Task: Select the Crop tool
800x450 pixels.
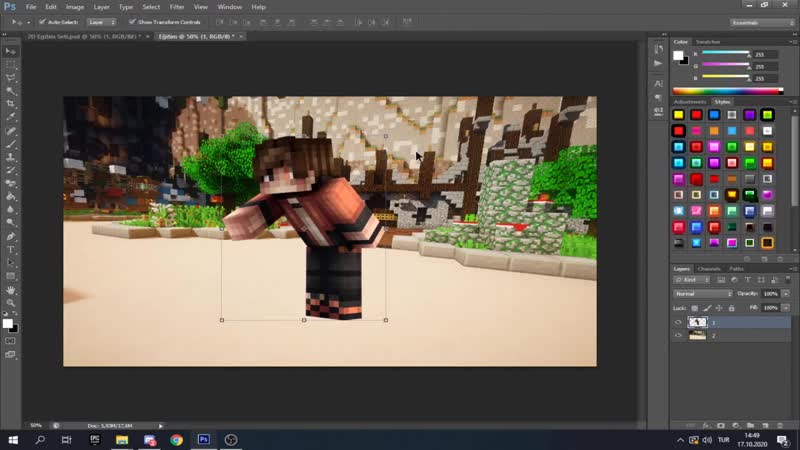Action: (10, 104)
